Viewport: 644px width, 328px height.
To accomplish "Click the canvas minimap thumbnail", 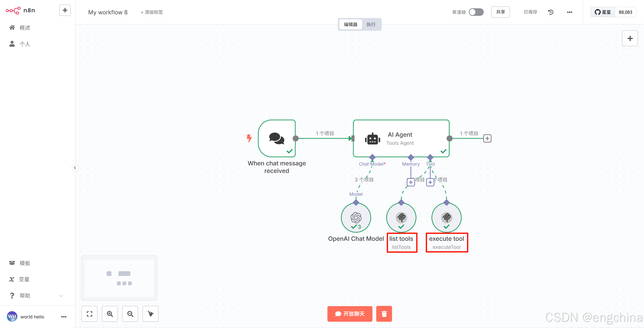I will pyautogui.click(x=119, y=278).
